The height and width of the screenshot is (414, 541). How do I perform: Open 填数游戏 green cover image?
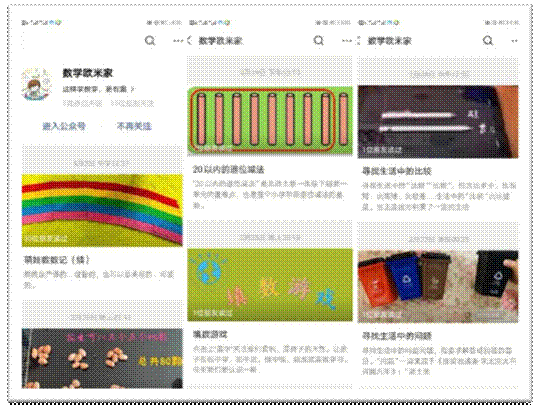[x=270, y=285]
